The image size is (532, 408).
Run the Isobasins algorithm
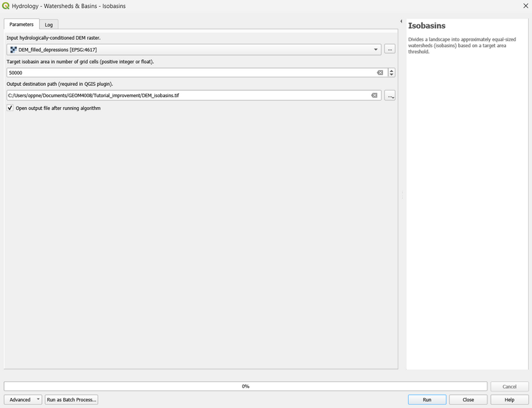[427, 399]
